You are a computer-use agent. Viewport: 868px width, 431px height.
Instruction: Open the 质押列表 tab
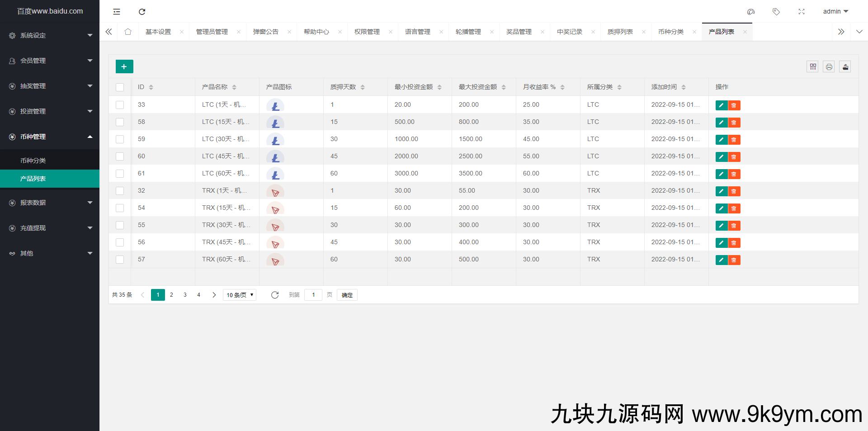[620, 32]
